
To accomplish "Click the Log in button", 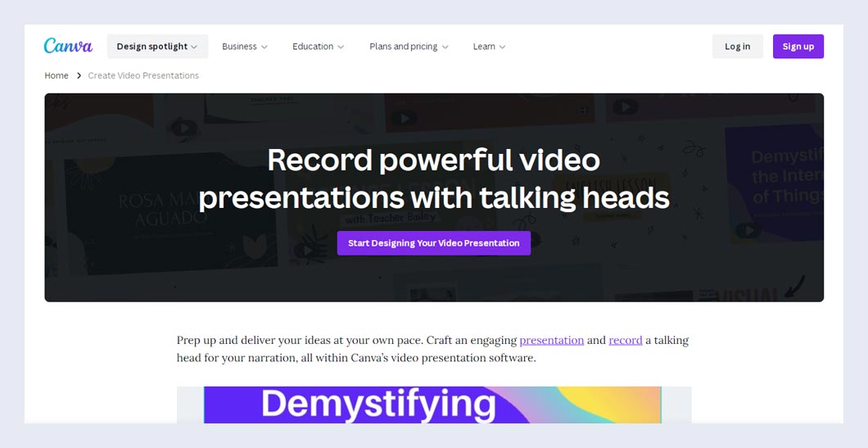I will 737,47.
